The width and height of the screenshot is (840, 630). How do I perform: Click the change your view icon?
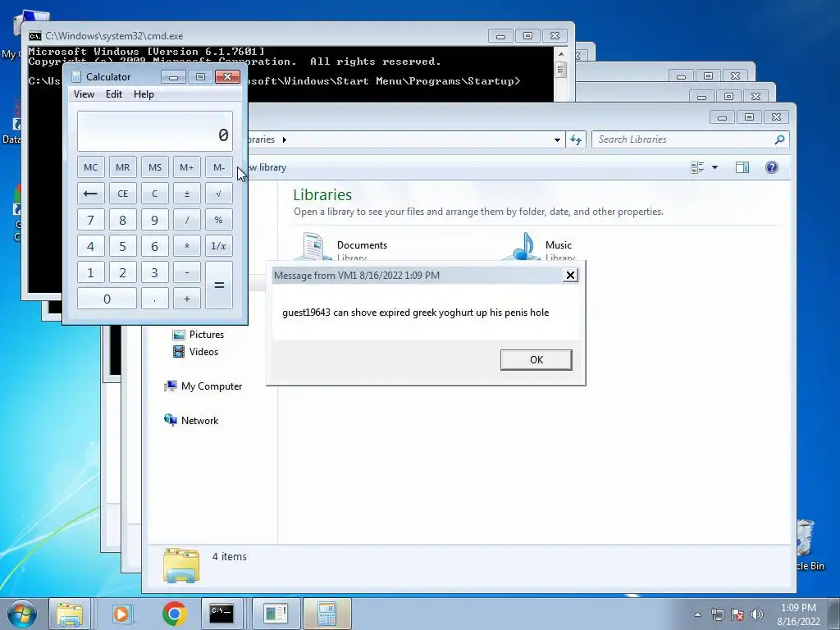[x=697, y=167]
